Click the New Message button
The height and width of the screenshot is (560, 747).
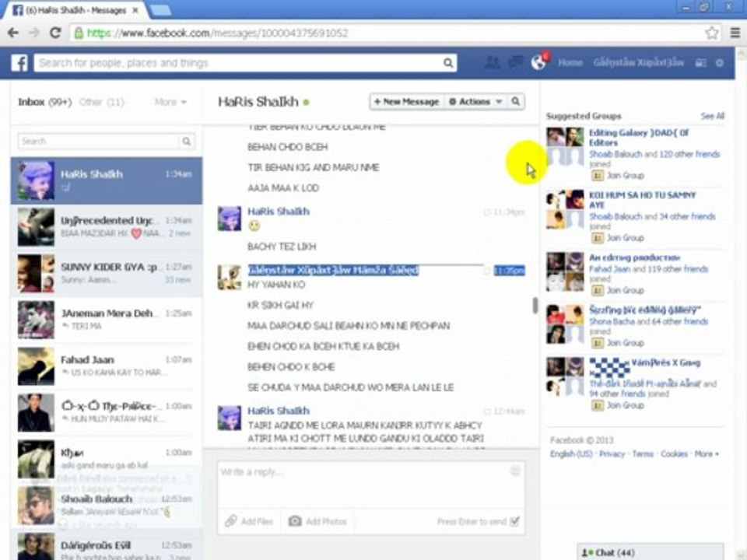click(x=407, y=101)
